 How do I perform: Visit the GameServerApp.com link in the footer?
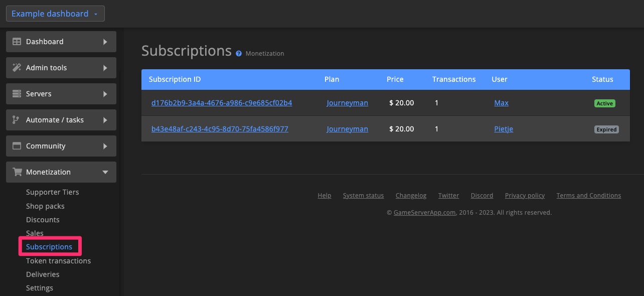tap(424, 212)
